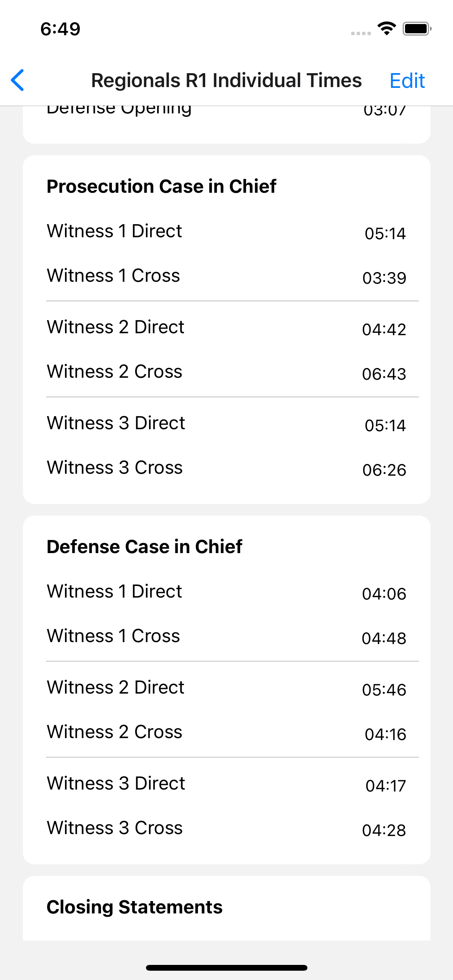Tap the 06:26 time for Witness 3 Cross

(385, 470)
